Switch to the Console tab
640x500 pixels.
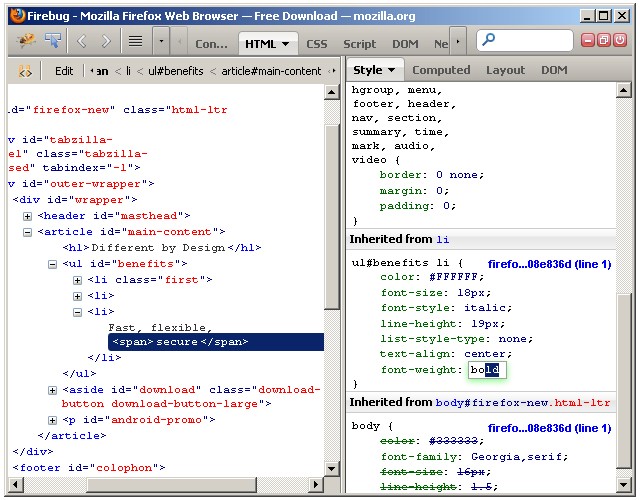click(x=211, y=44)
